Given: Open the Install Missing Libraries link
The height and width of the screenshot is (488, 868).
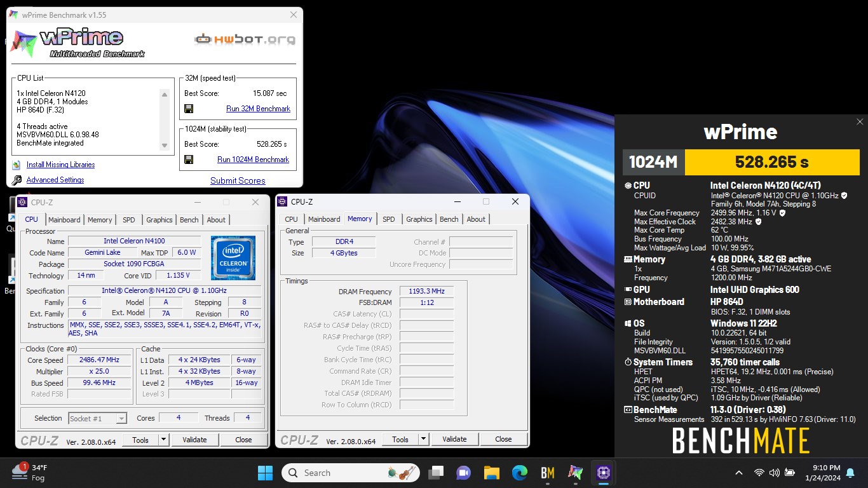Looking at the screenshot, I should [x=60, y=165].
